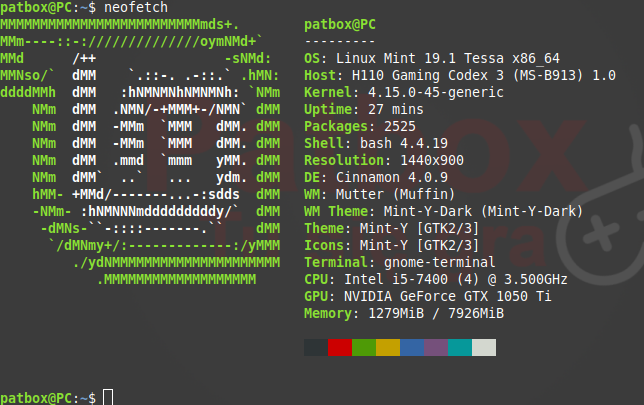
Task: Pick the blue color palette block
Action: pyautogui.click(x=411, y=347)
